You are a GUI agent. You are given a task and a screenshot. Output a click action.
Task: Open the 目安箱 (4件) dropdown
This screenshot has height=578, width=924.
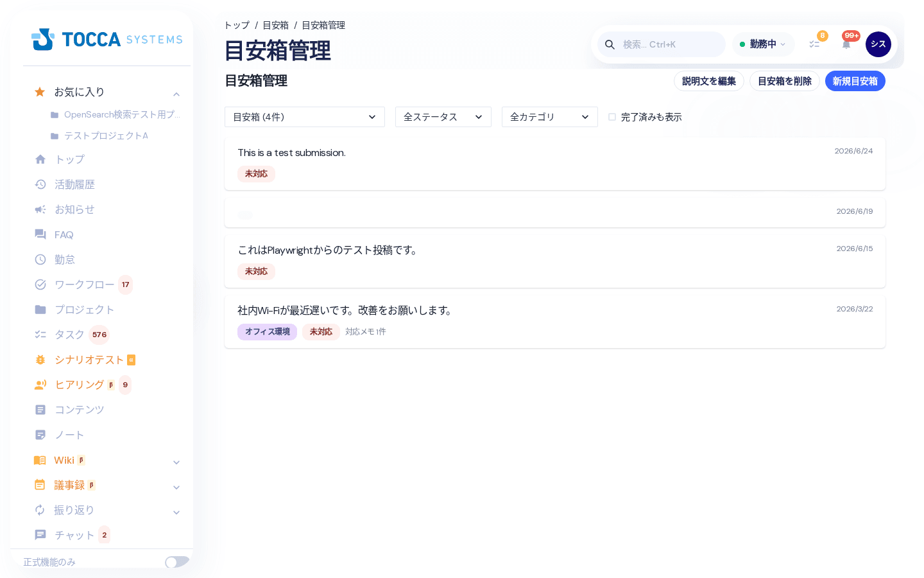click(305, 117)
